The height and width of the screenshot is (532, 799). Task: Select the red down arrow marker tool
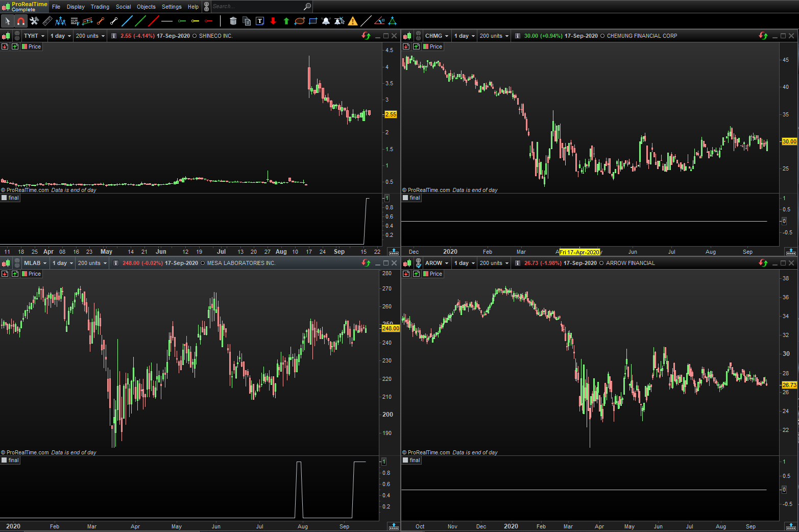click(273, 21)
